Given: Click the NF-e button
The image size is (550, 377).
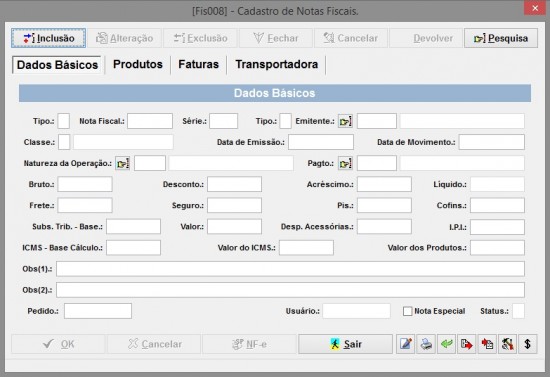Looking at the screenshot, I should (249, 344).
